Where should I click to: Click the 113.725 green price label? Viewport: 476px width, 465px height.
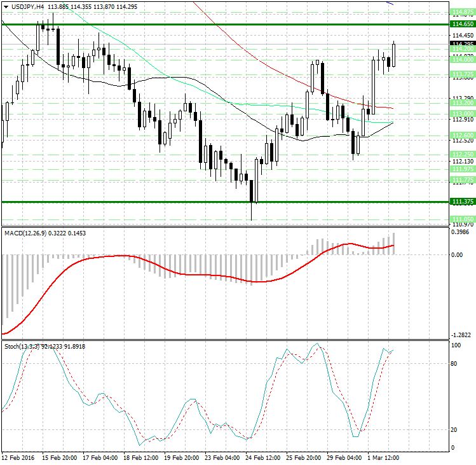pos(462,74)
